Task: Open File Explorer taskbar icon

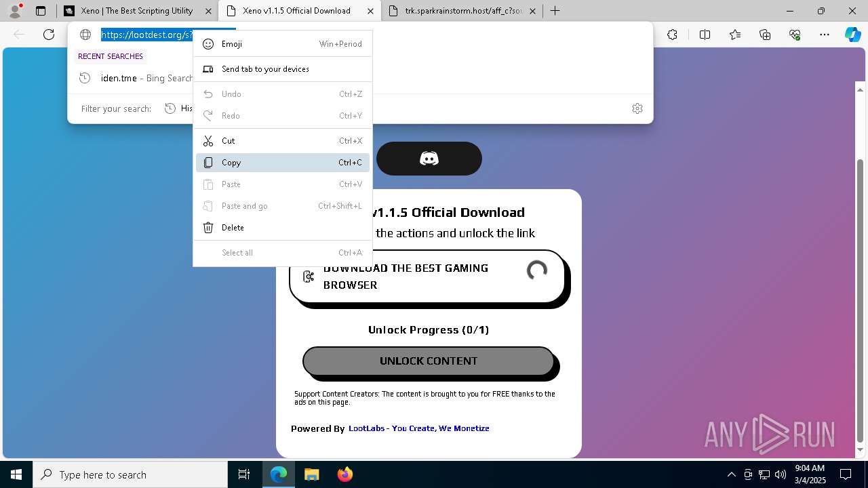Action: (x=311, y=474)
